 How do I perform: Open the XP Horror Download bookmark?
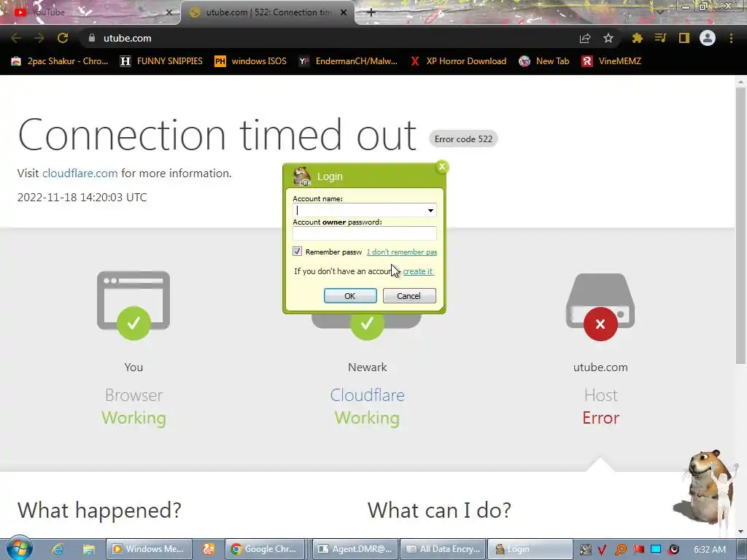(x=458, y=61)
